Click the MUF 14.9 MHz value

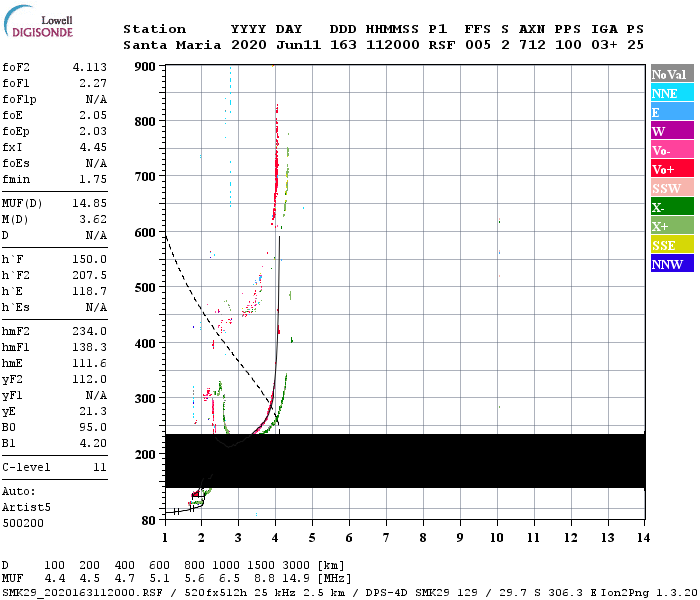click(x=296, y=579)
